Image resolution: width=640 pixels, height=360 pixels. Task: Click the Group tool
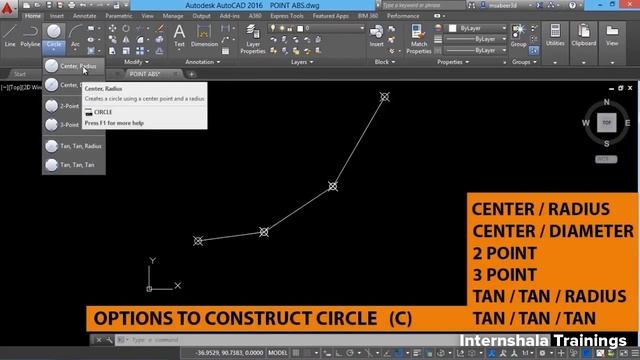click(518, 36)
